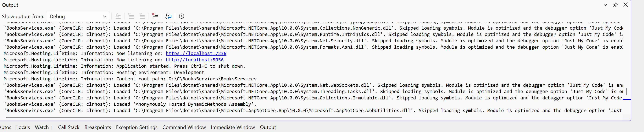
Task: Click the horizontal scrollbar of the output
Action: tap(204, 117)
